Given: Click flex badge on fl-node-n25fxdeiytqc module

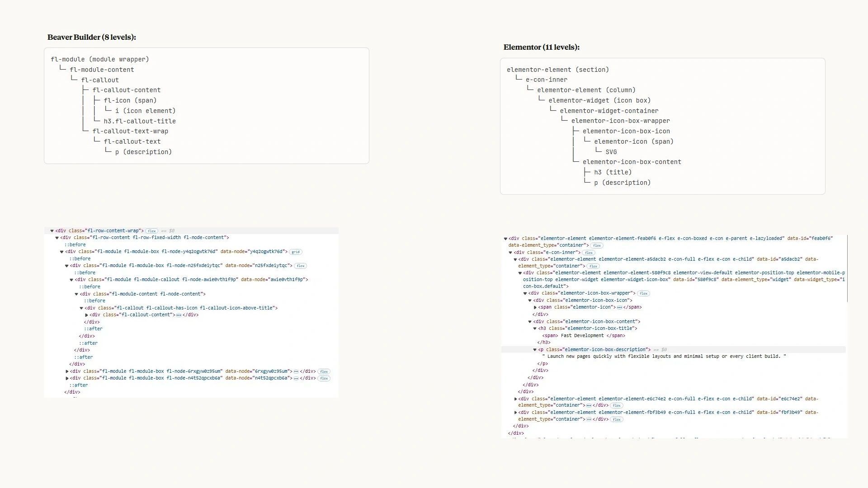Looking at the screenshot, I should (301, 266).
